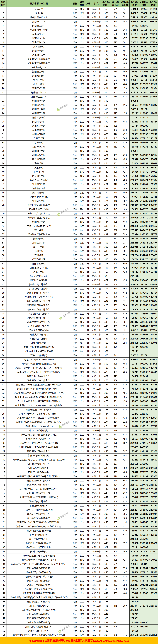Select 华北水利水电大学 in row 6
Viewport: 158px width, 644px height.
(x=39, y=30)
